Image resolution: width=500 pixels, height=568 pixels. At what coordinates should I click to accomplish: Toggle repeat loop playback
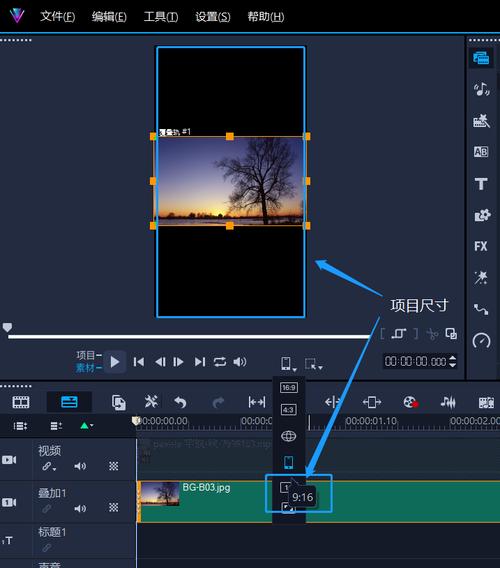click(x=220, y=362)
